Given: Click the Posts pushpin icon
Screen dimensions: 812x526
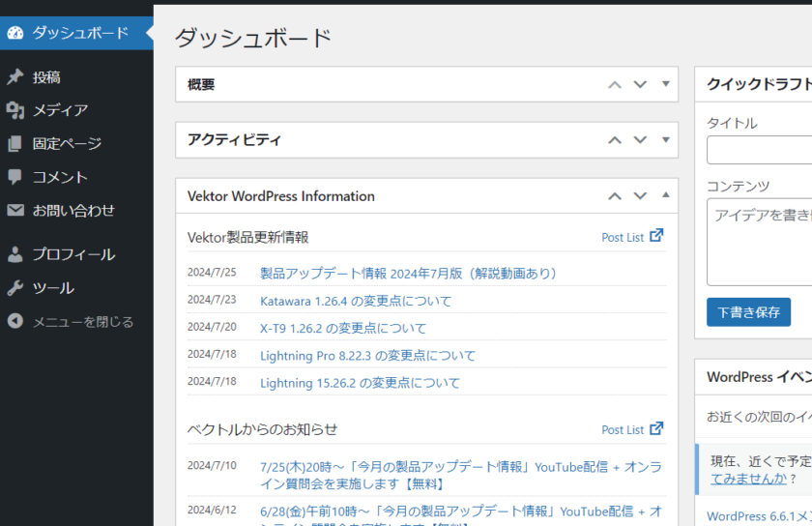Looking at the screenshot, I should coord(15,76).
